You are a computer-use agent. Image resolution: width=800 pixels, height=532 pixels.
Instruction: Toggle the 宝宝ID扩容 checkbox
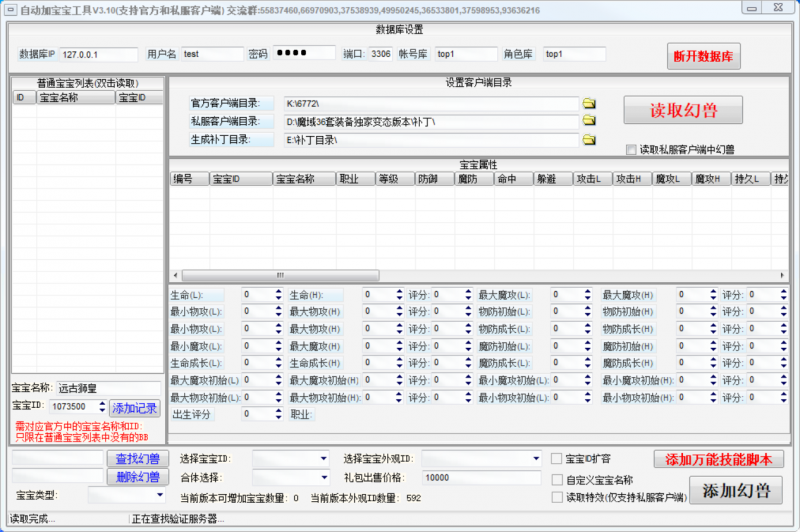[557, 459]
